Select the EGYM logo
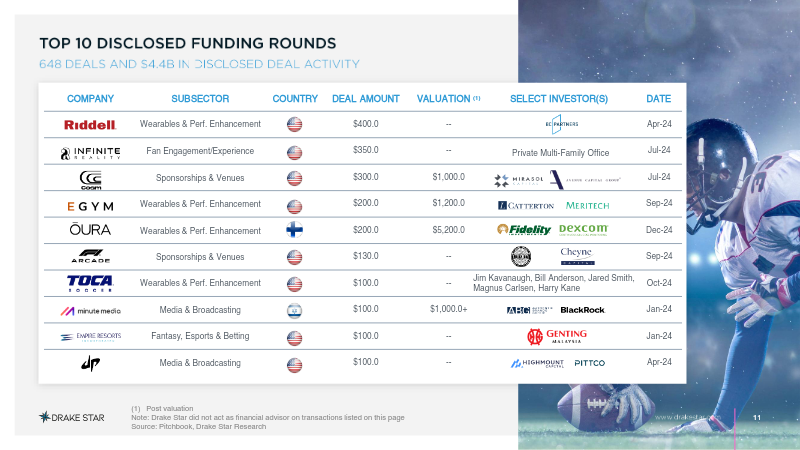The width and height of the screenshot is (800, 450). point(90,206)
